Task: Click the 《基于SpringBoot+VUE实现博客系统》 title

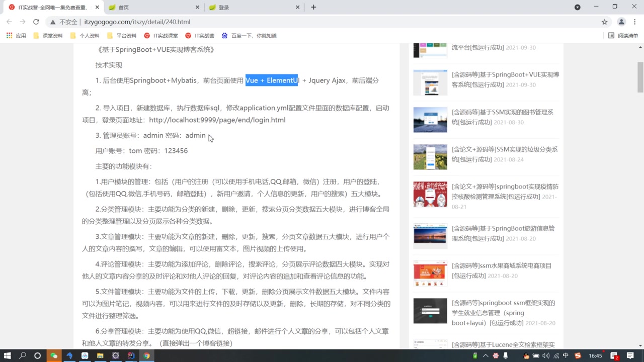Action: pos(156,50)
